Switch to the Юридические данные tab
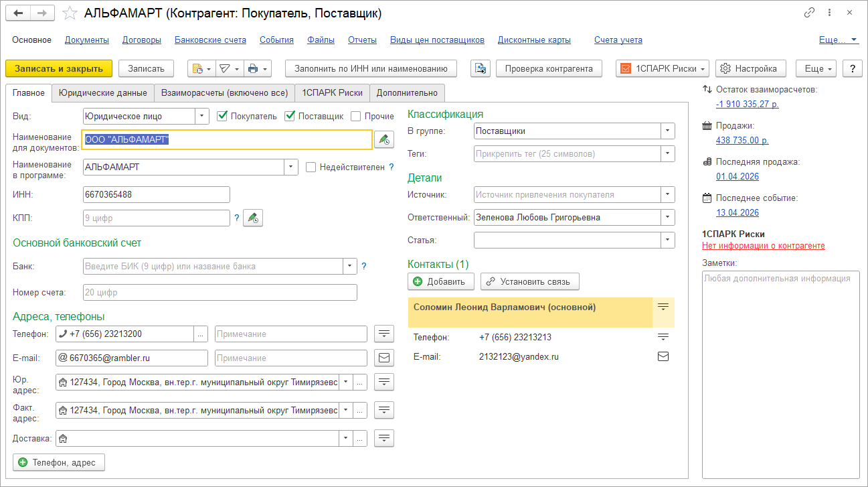Image resolution: width=868 pixels, height=487 pixels. click(103, 93)
